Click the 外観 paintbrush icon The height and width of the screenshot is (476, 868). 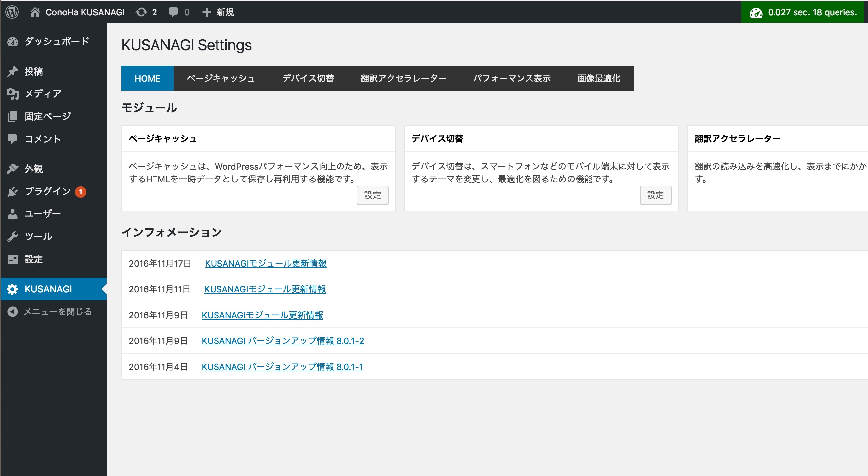[x=13, y=168]
